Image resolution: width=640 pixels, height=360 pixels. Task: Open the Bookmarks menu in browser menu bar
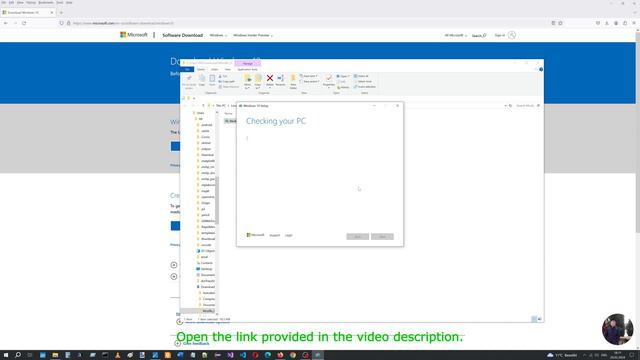[x=46, y=2]
